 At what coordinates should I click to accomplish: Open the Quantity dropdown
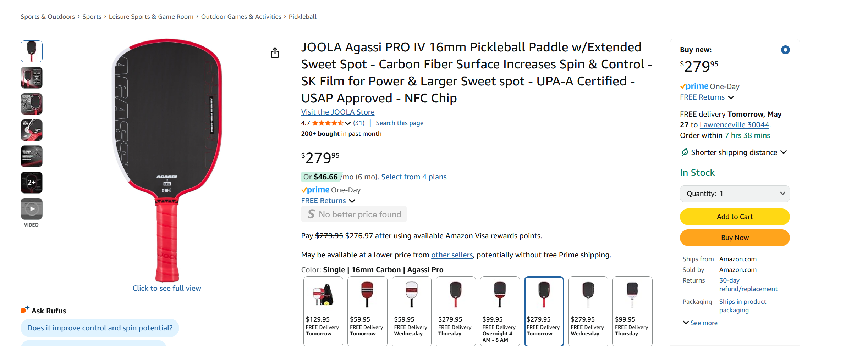(735, 194)
